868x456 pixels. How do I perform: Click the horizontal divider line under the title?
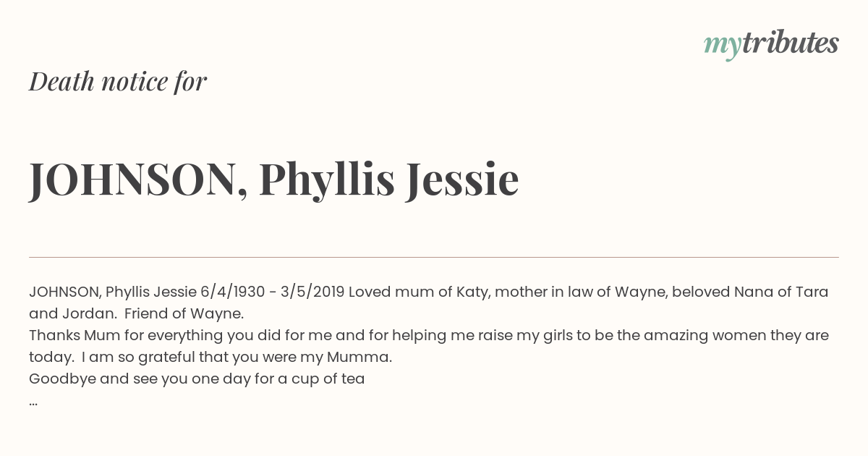(434, 257)
